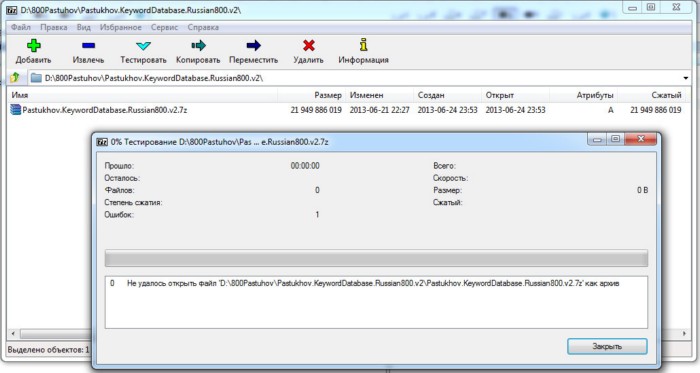Click the 2013-06-21 22:27 modified date cell
The image size is (700, 373).
click(x=379, y=110)
